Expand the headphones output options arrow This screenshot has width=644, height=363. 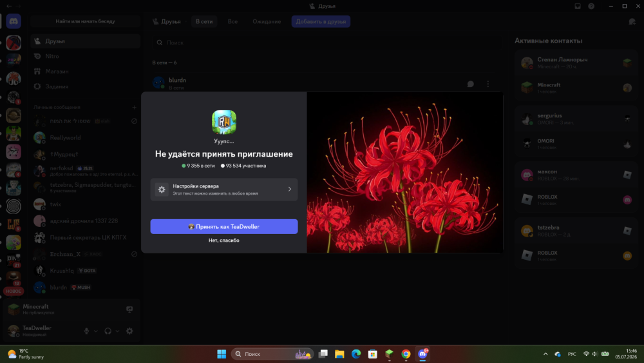point(117,331)
